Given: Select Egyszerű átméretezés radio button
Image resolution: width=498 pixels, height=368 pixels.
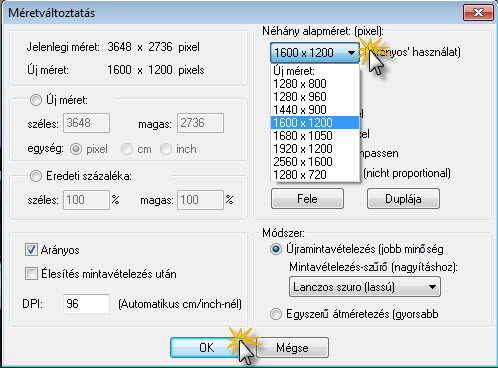Looking at the screenshot, I should tap(276, 314).
